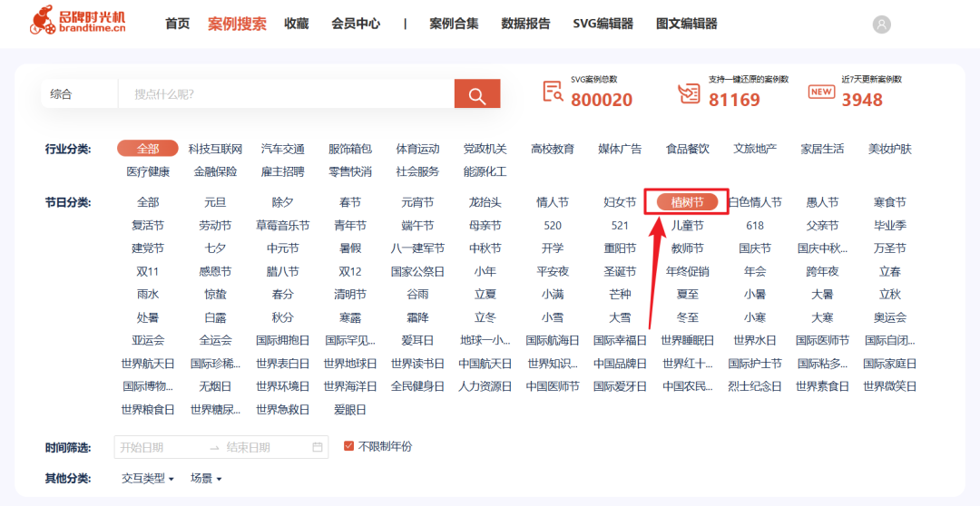Image resolution: width=980 pixels, height=506 pixels.
Task: Open the 综合 search scope dropdown
Action: pos(79,94)
